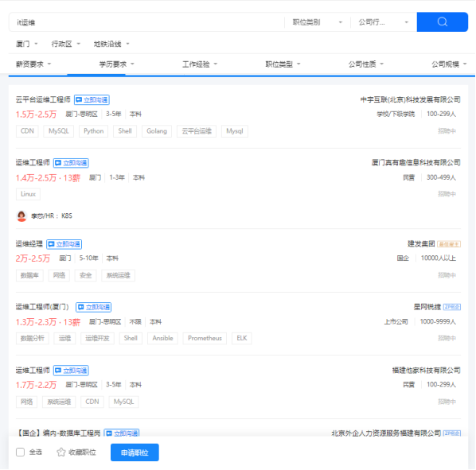Open the 公司行... dropdown in search bar
476x470 pixels.
click(x=383, y=22)
